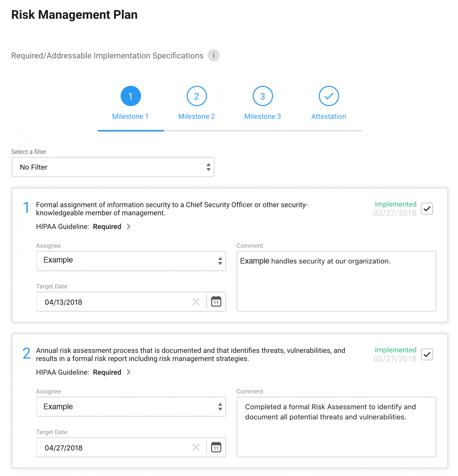Select the Milestone 1 circle icon

131,96
